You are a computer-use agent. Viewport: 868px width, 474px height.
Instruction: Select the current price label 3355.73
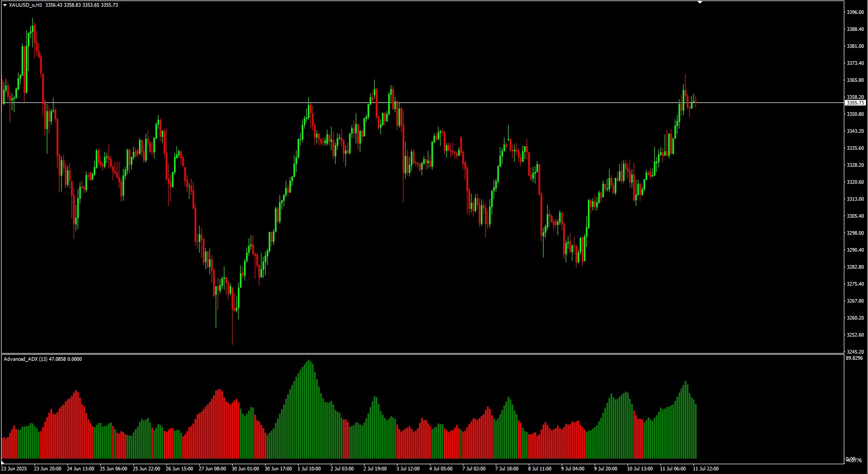tap(856, 103)
